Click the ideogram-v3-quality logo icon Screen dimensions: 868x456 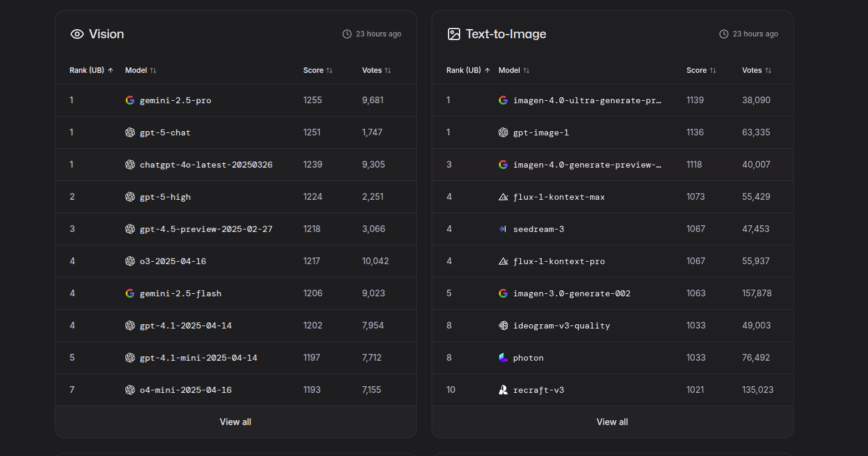pyautogui.click(x=503, y=325)
